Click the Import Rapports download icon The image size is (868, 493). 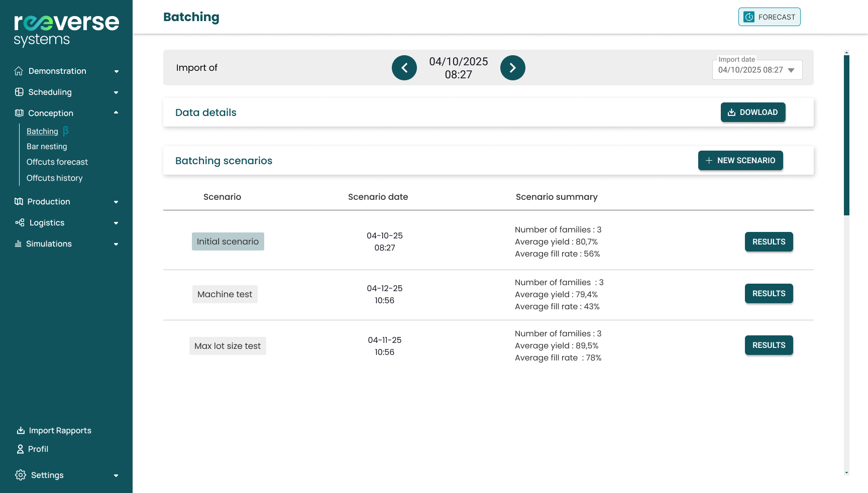21,430
